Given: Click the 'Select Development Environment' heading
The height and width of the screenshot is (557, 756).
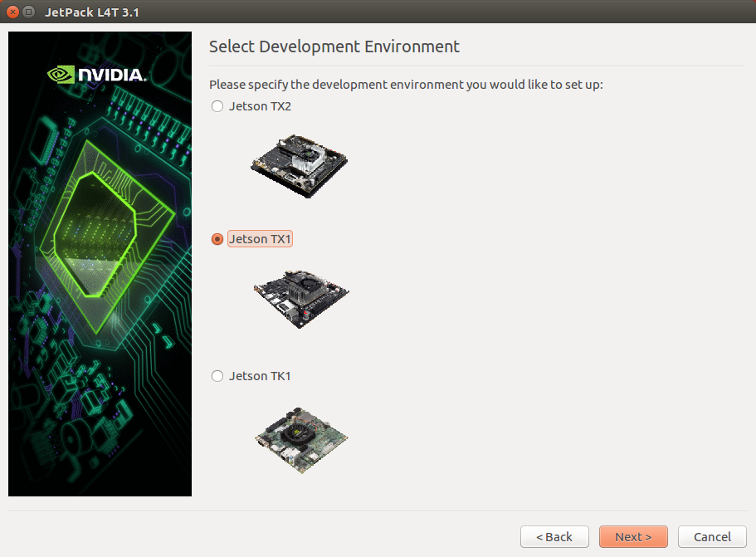Looking at the screenshot, I should [334, 46].
